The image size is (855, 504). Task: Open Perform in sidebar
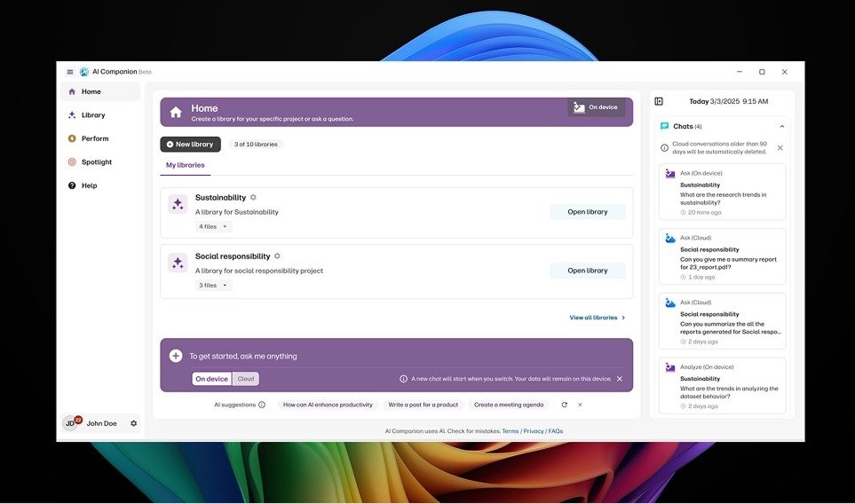click(100, 138)
